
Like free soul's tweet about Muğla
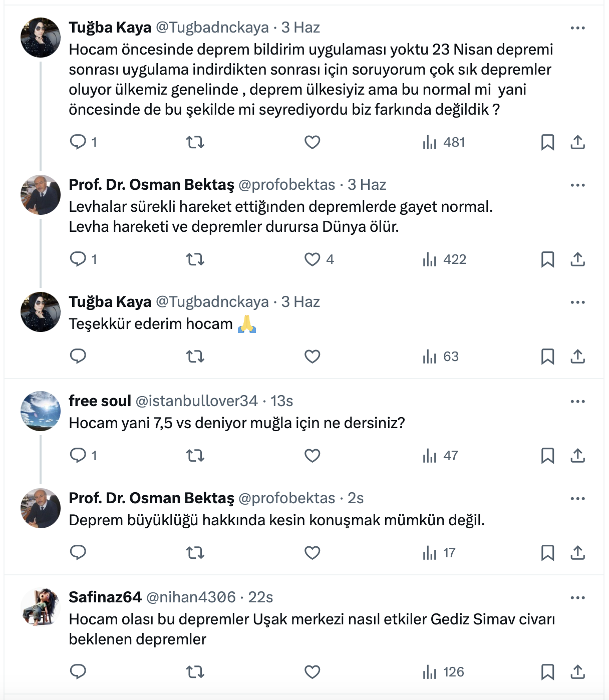313,456
